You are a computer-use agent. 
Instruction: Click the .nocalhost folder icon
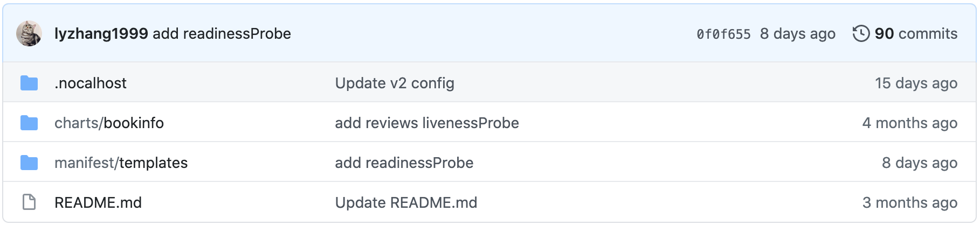[29, 83]
